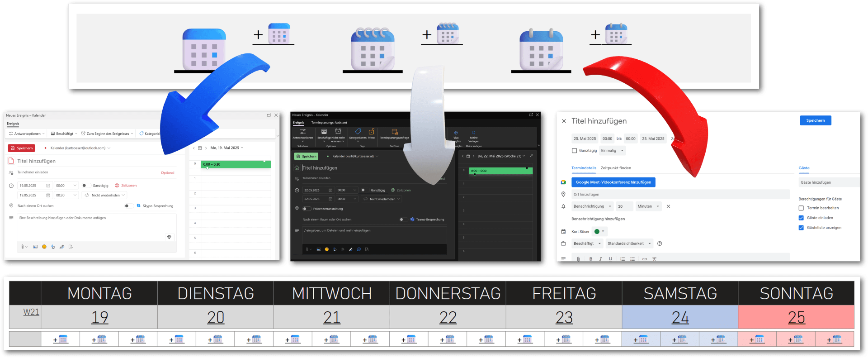Image resolution: width=868 pixels, height=358 pixels.
Task: Click the Terminplanungsumfrage icon in the dark ribbon
Action: (x=394, y=132)
